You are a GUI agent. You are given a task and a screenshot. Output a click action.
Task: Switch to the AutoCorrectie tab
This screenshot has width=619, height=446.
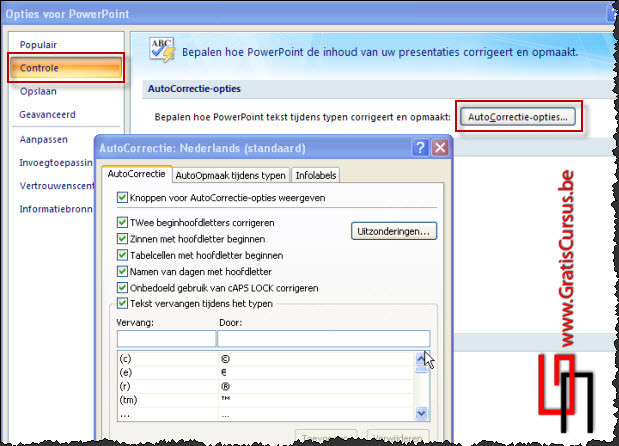point(136,174)
